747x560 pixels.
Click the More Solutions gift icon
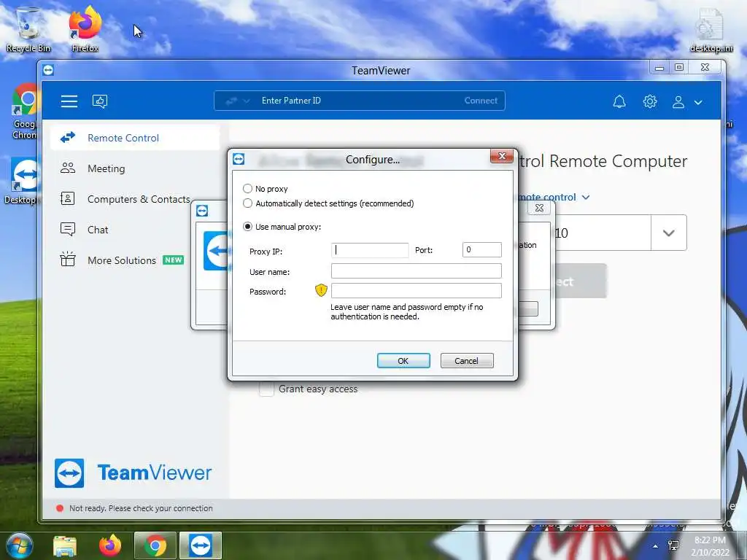coord(68,259)
